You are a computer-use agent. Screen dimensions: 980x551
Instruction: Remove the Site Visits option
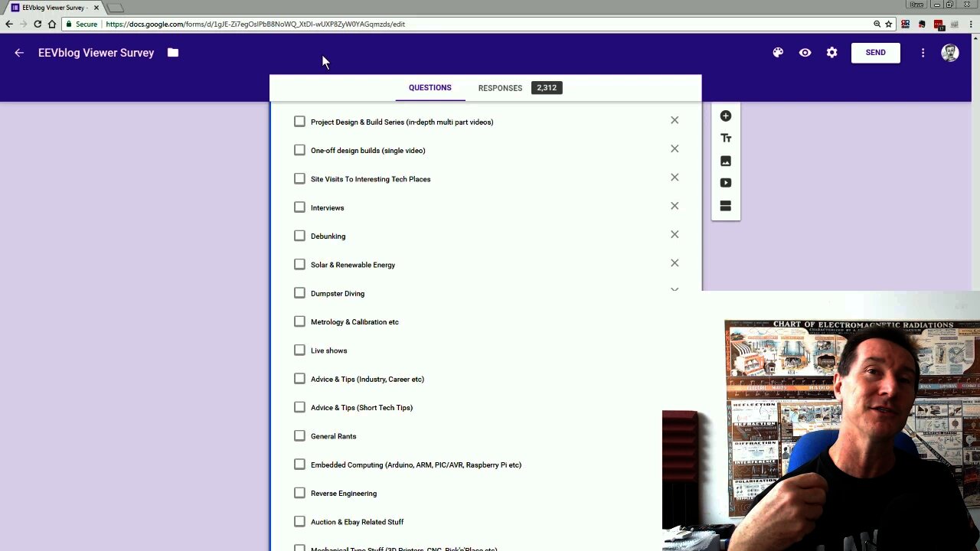(675, 178)
